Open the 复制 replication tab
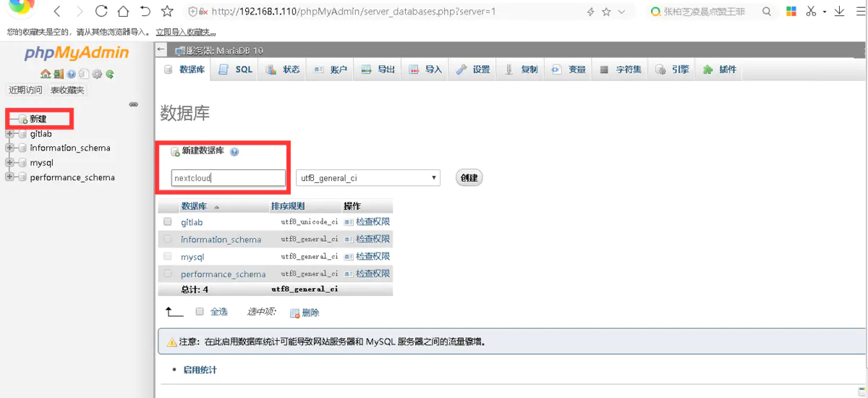The image size is (868, 398). (x=522, y=69)
